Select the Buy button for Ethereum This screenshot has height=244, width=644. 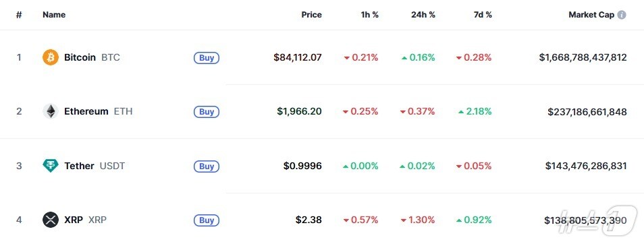click(207, 112)
